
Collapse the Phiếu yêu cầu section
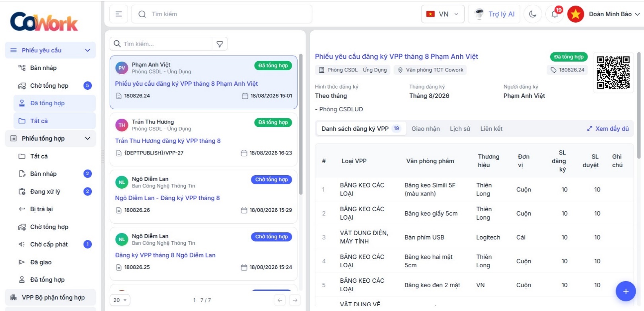(51, 50)
